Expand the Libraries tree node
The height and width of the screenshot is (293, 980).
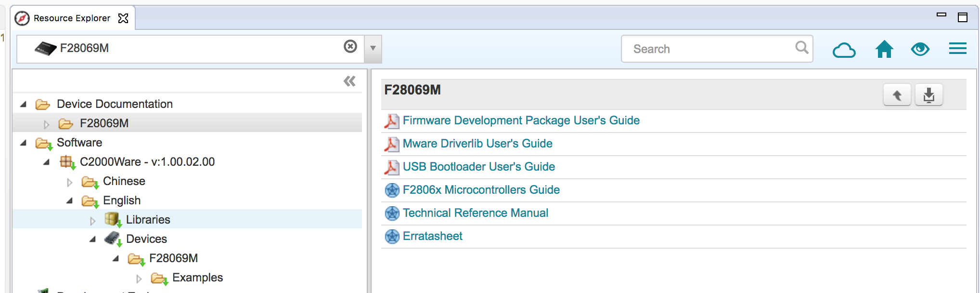coord(93,221)
